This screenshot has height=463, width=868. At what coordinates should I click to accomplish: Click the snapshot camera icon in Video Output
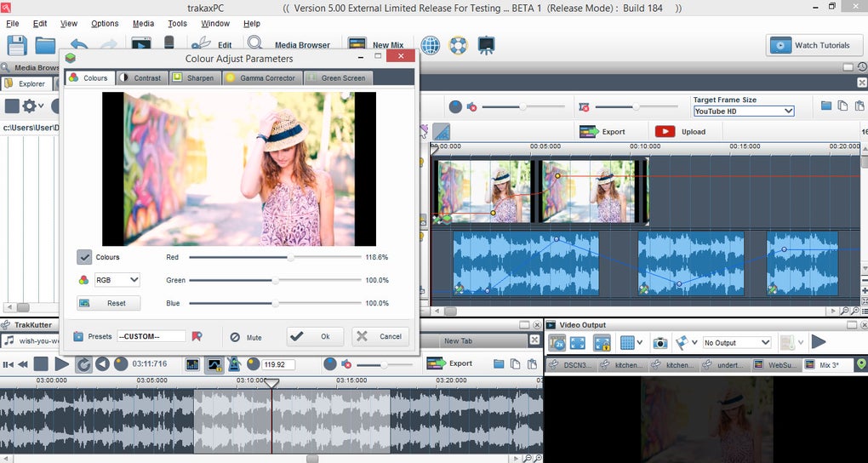click(660, 342)
